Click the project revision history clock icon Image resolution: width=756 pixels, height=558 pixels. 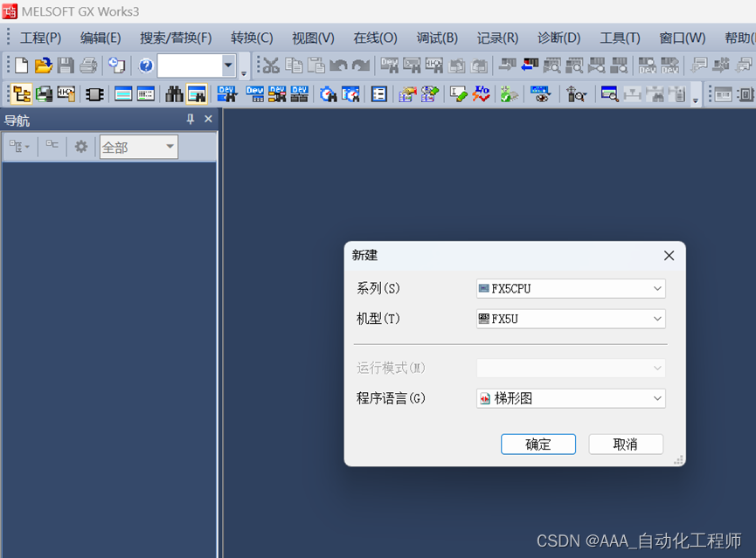click(x=117, y=65)
